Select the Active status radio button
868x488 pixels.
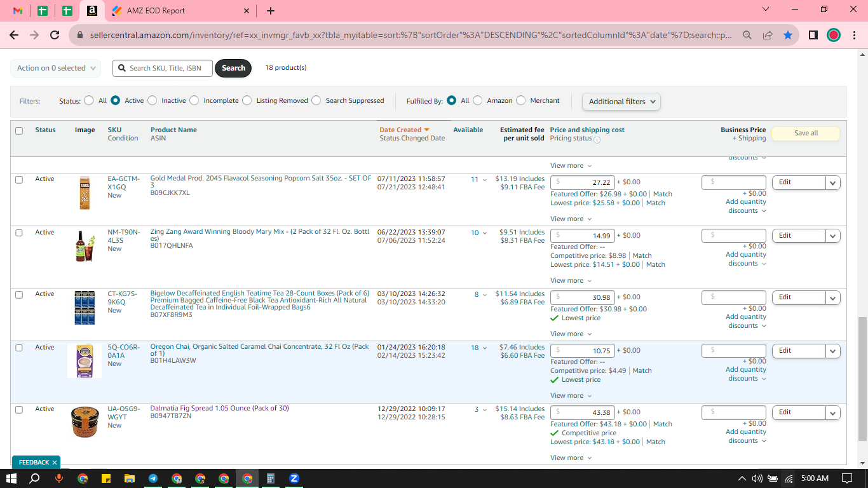click(115, 100)
